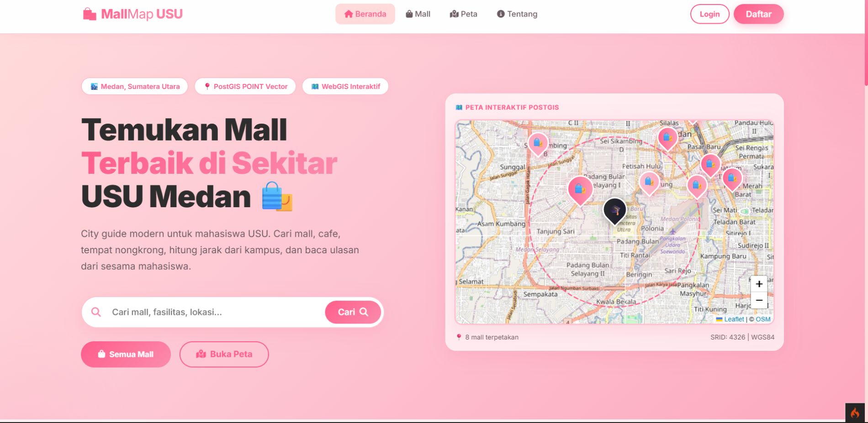Click the 'Terbaik di Sekitar' pink heading text
The image size is (868, 423).
[x=209, y=163]
